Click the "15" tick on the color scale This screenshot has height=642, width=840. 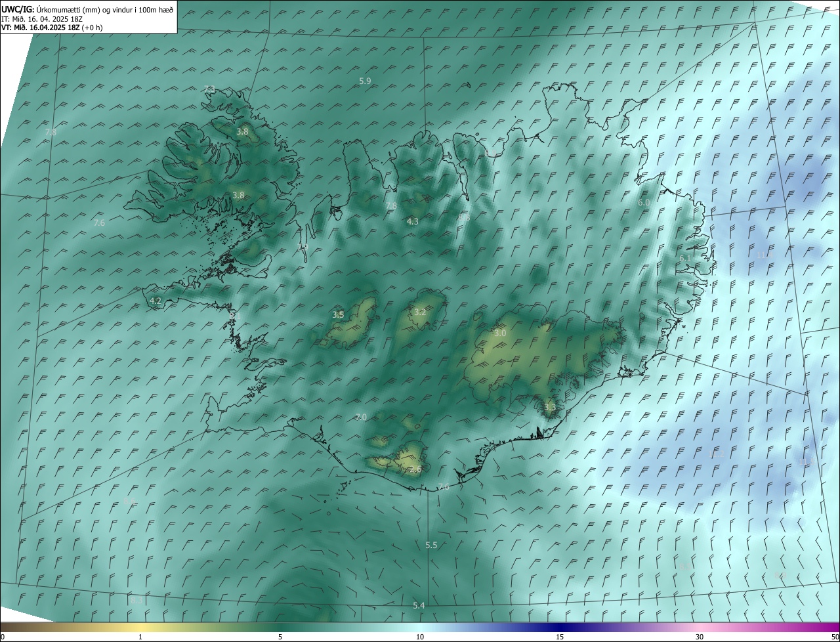pyautogui.click(x=560, y=637)
